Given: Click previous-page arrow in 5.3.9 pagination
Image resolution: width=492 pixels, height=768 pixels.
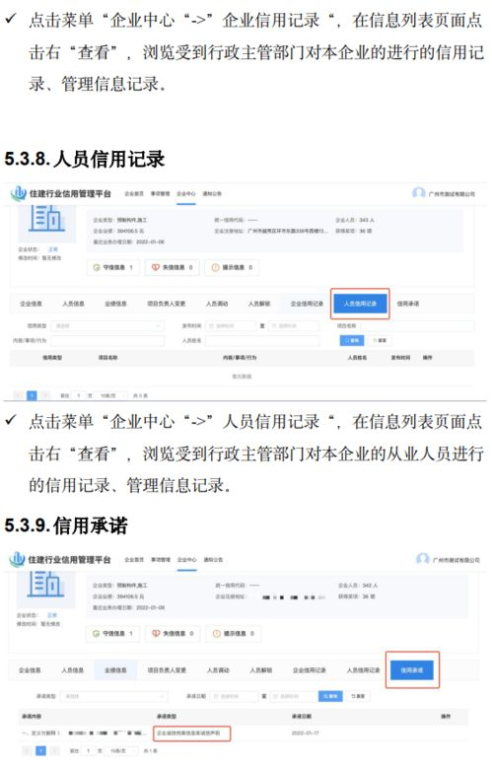Looking at the screenshot, I should (27, 750).
